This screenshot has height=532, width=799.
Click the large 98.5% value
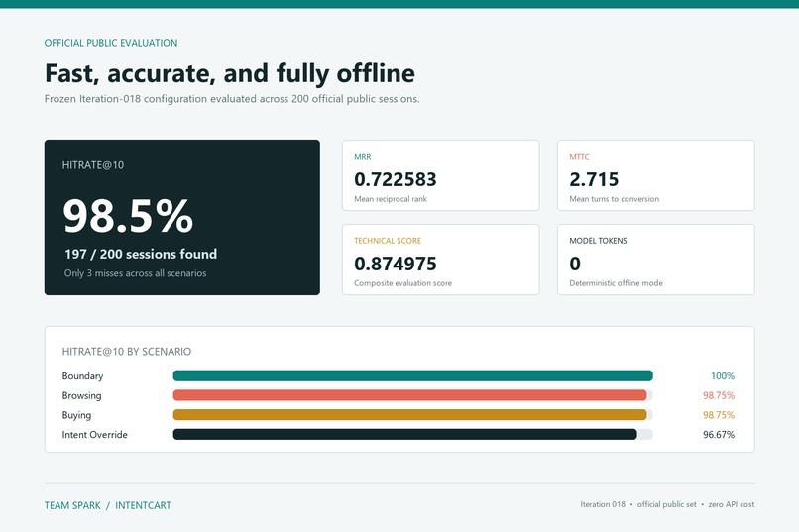128,216
